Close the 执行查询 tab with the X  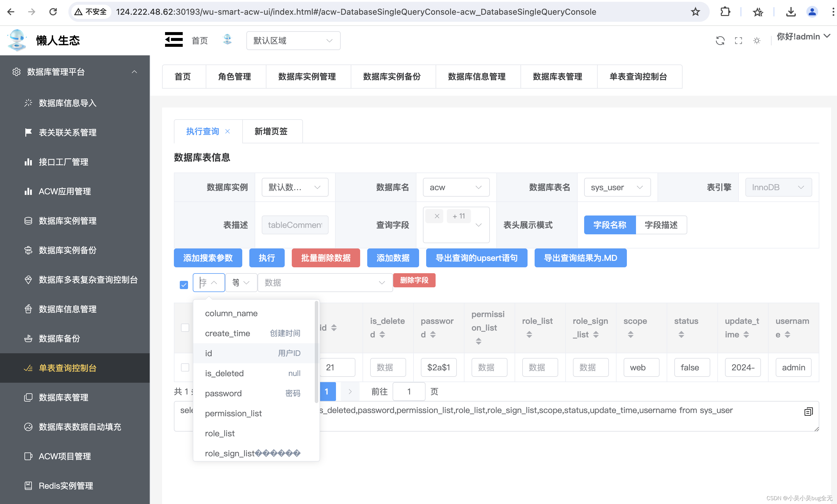coord(228,131)
